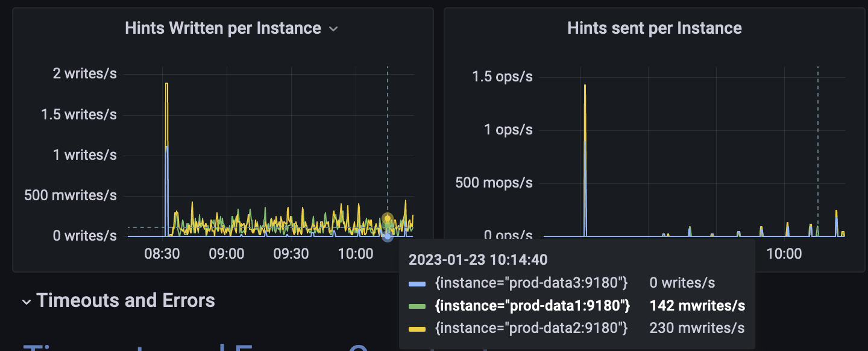This screenshot has width=868, height=351.
Task: Click the blue data point on the crosshair
Action: click(x=386, y=236)
